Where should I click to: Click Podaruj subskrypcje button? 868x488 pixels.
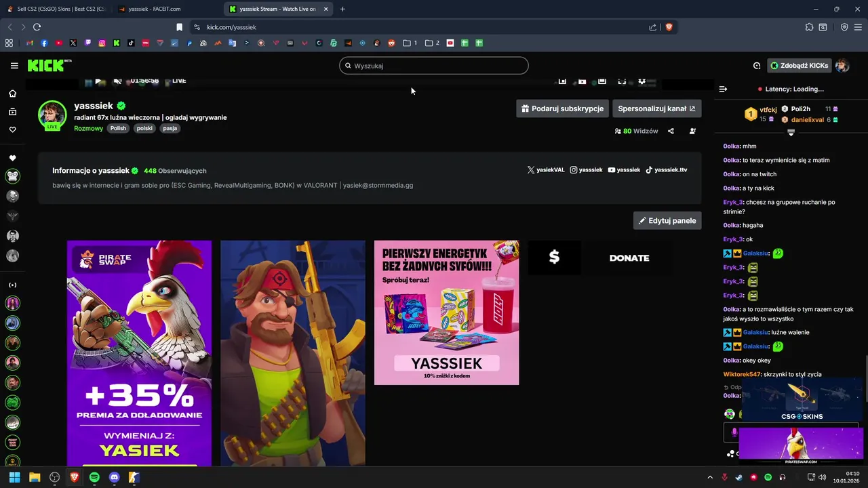pos(562,108)
